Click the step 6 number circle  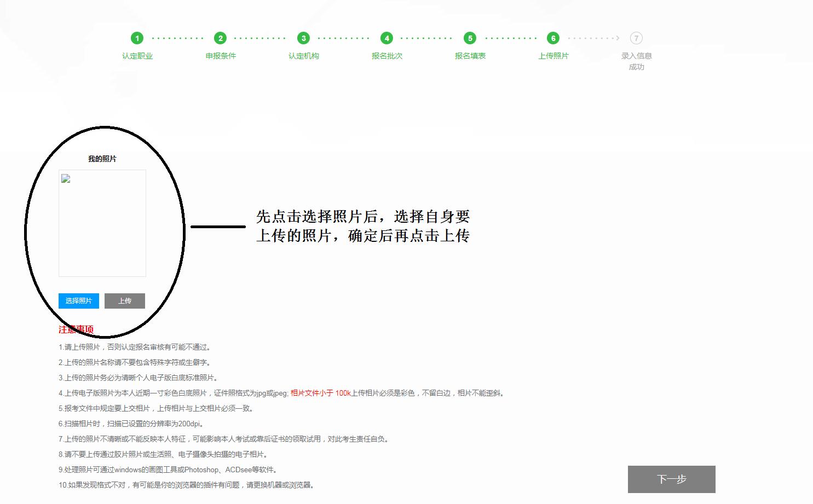coord(553,38)
